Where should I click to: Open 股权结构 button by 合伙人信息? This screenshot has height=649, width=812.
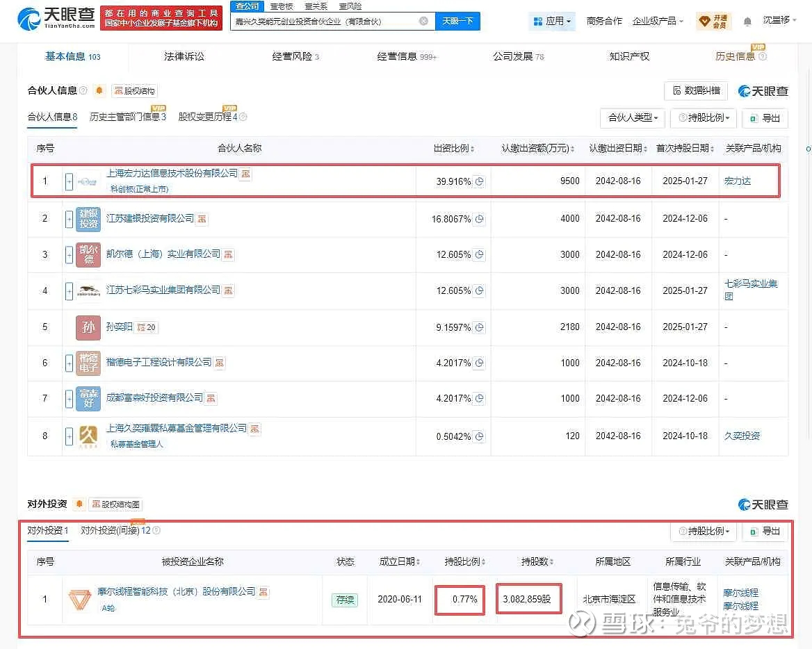(x=134, y=91)
